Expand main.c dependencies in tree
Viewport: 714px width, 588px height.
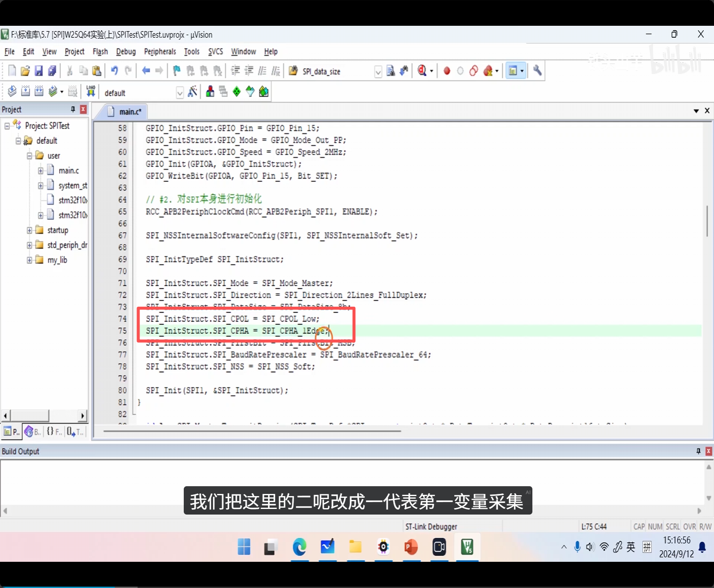pos(40,171)
